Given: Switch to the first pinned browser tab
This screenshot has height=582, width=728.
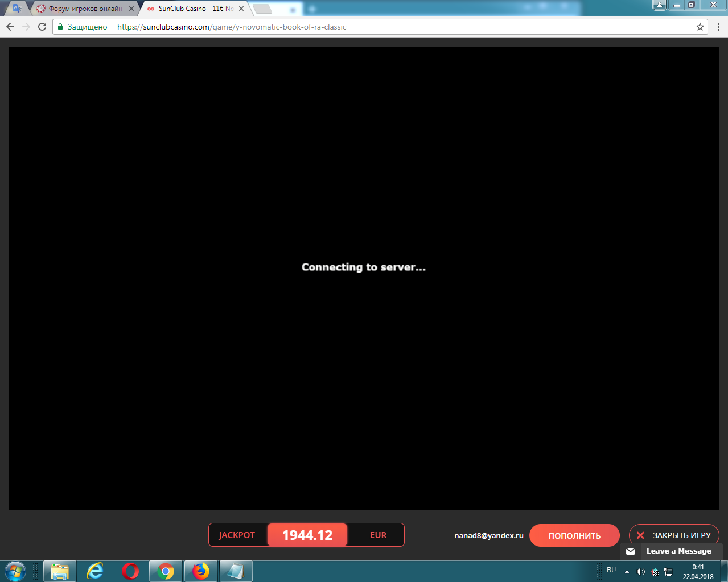Looking at the screenshot, I should tap(17, 9).
